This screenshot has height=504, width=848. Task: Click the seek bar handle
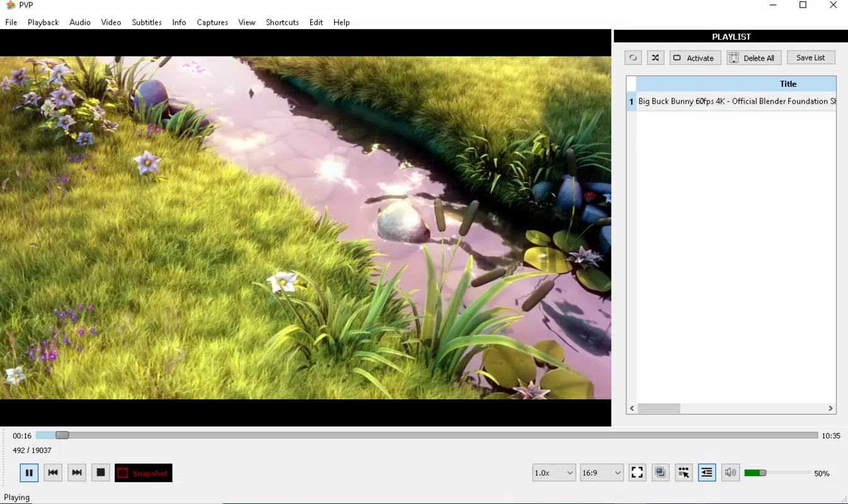(62, 435)
